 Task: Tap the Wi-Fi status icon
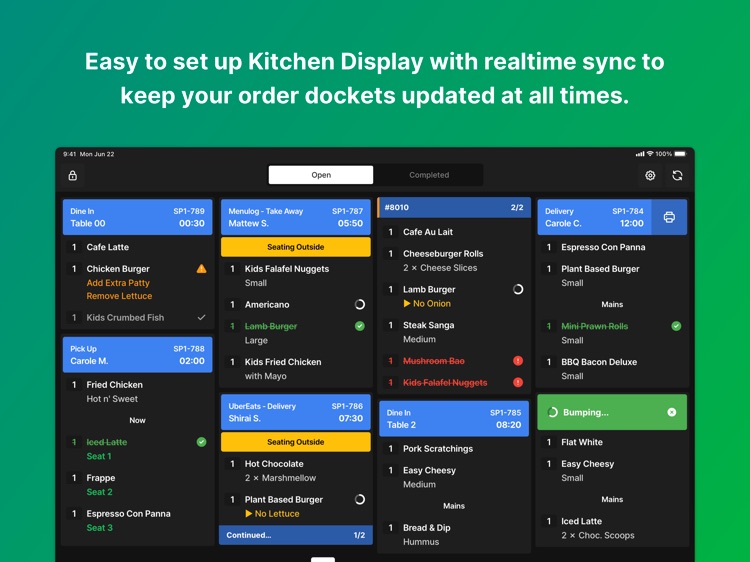(x=650, y=154)
